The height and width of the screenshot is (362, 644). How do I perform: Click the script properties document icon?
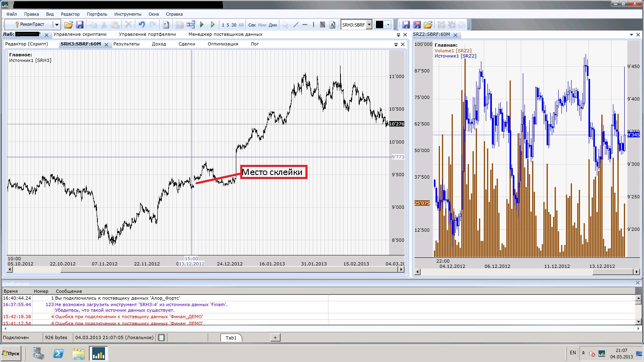coord(166,25)
